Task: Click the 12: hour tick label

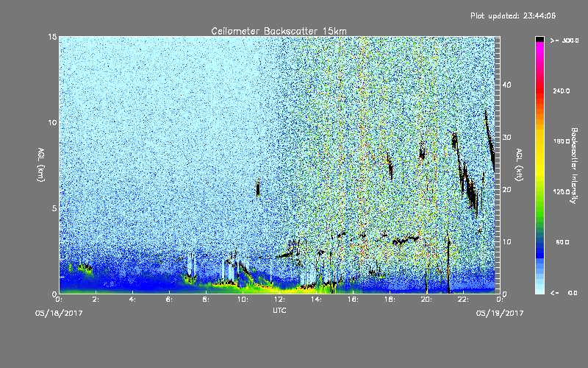Action: [280, 300]
